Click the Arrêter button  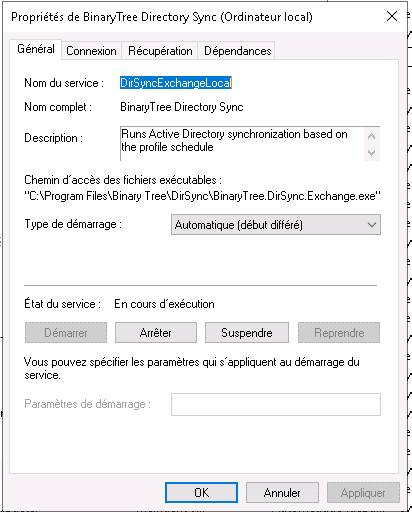(x=156, y=332)
